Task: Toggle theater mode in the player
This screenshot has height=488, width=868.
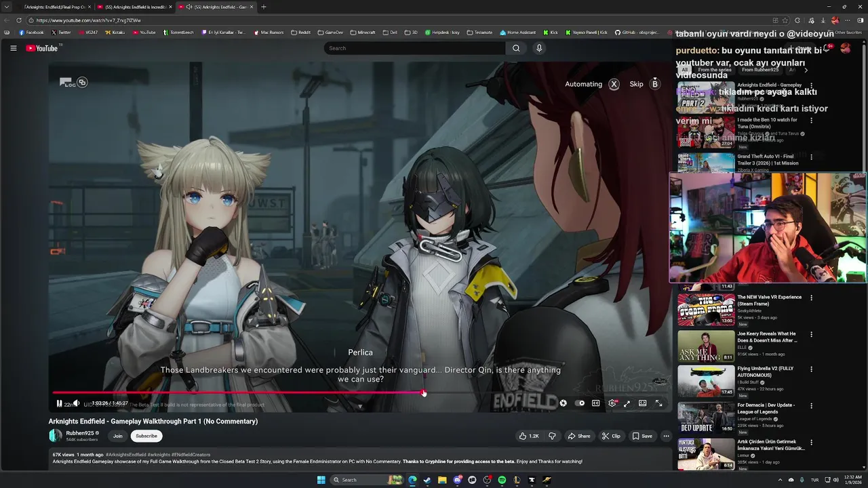Action: click(643, 403)
